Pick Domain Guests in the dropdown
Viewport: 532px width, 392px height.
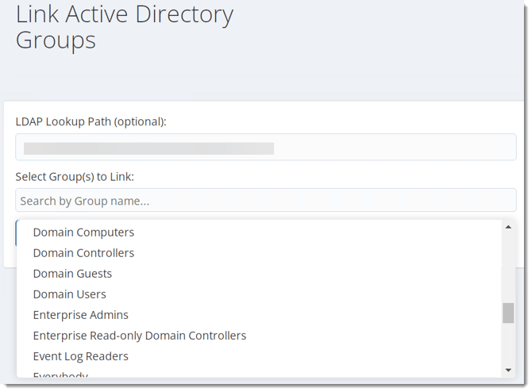[72, 274]
